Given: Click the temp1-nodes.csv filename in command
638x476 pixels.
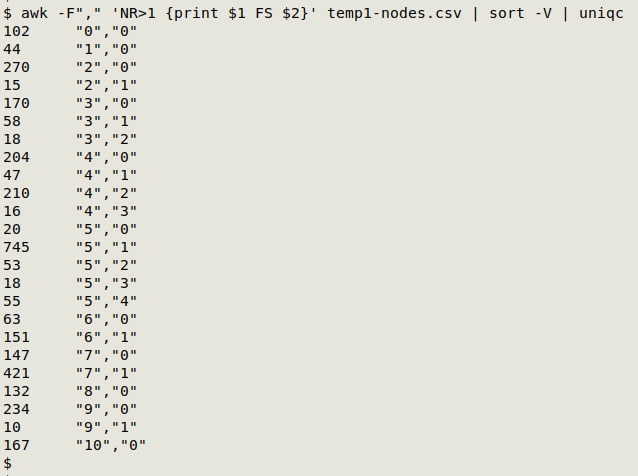Looking at the screenshot, I should point(394,13).
